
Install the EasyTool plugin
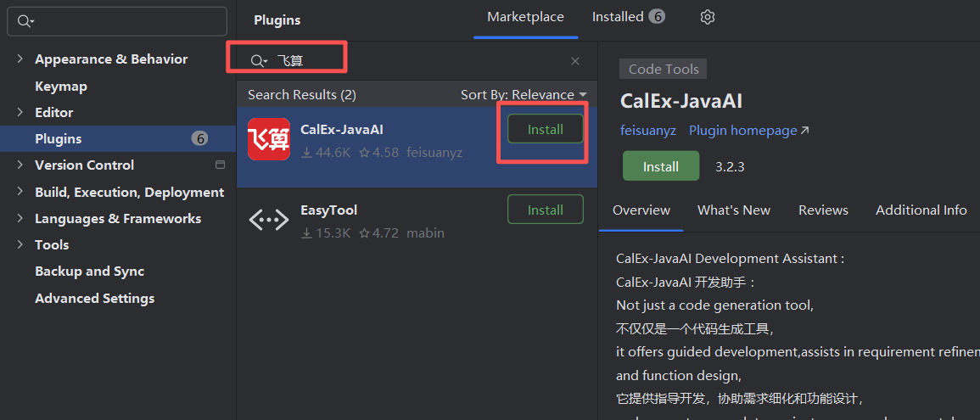546,210
